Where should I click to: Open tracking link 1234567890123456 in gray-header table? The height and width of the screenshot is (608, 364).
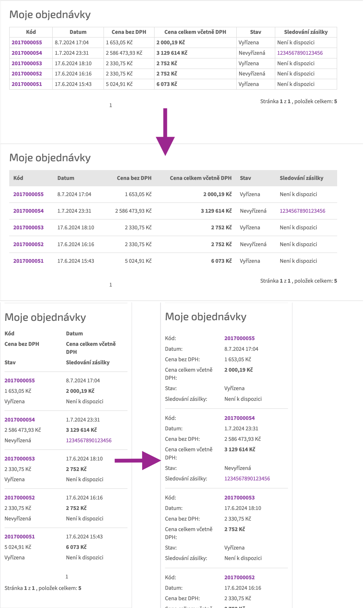point(302,211)
